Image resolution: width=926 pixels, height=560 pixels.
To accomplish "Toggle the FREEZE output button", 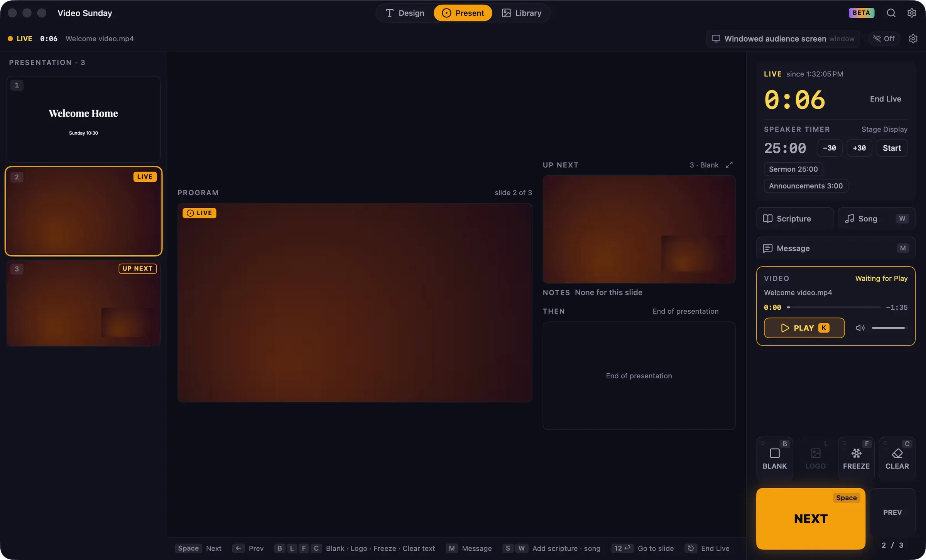I will coord(856,458).
